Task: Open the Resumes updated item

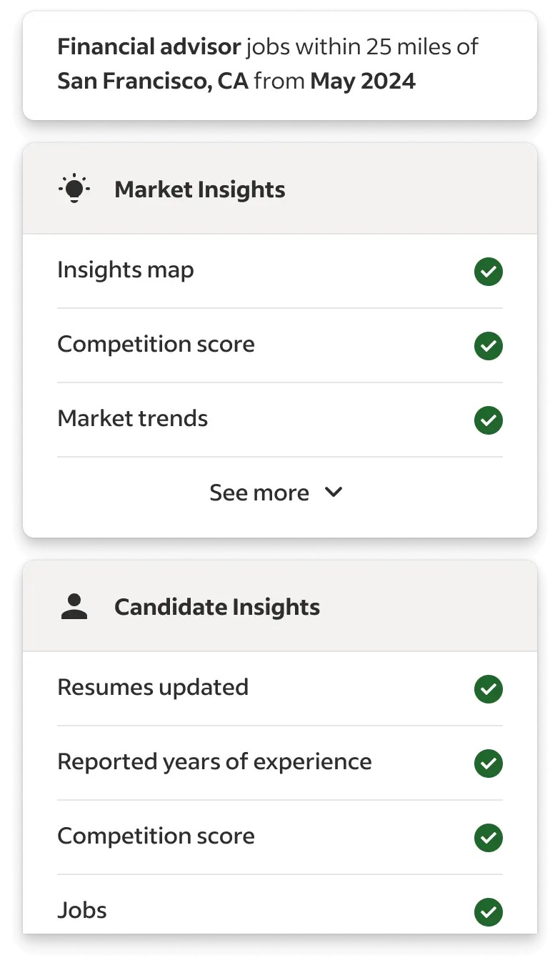Action: (x=280, y=689)
